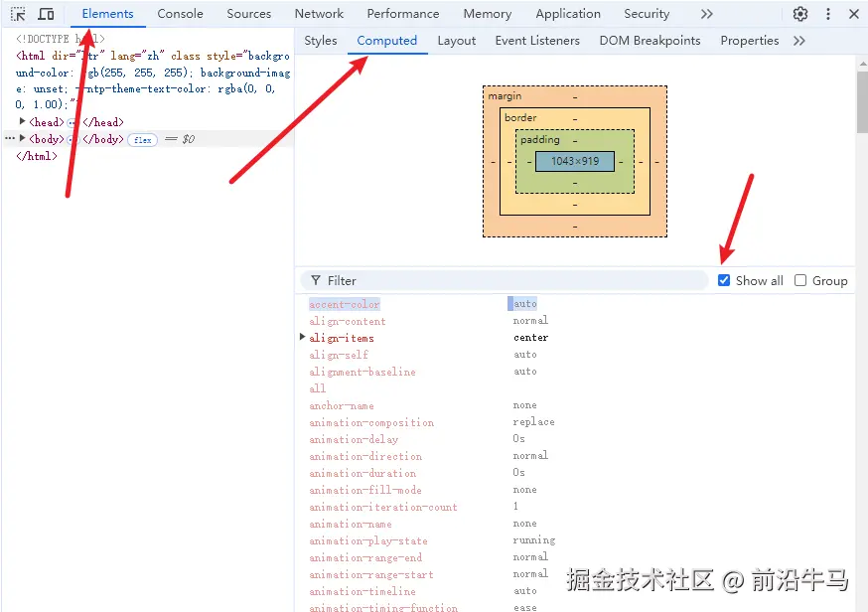Open the DevTools three-dot menu
868x612 pixels.
828,14
